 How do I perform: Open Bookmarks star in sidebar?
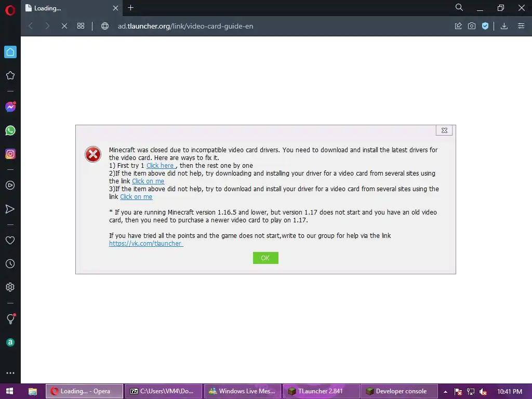[x=10, y=75]
